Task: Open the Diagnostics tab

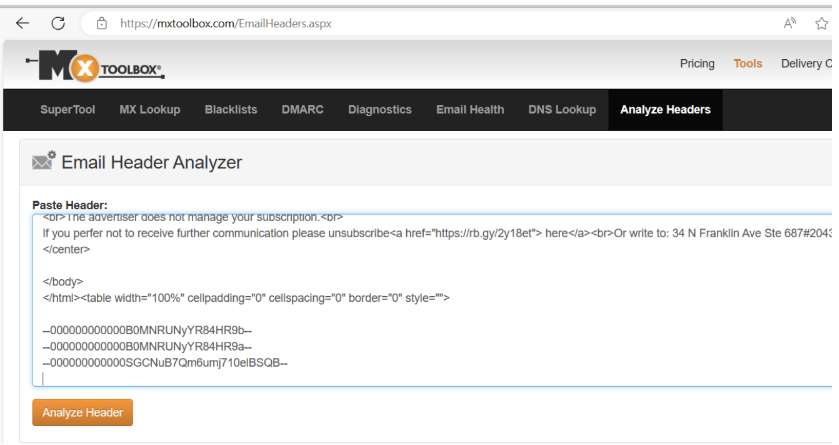Action: click(380, 110)
